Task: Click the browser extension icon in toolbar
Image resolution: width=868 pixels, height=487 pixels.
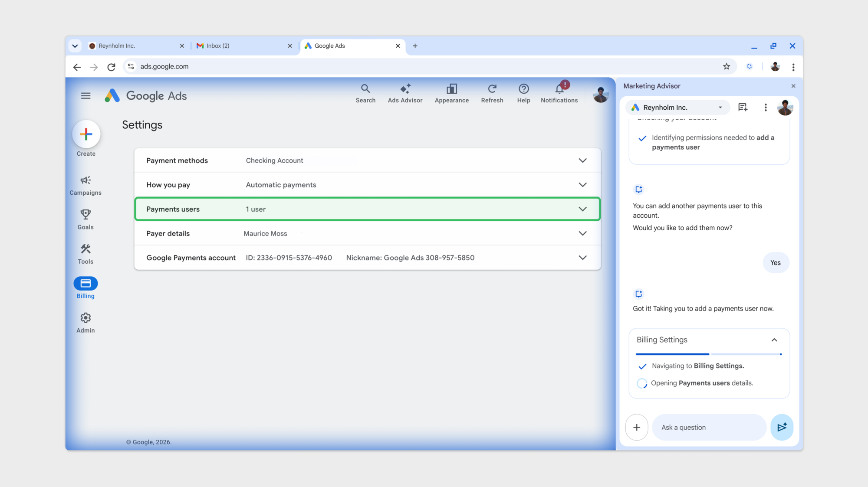Action: 750,66
